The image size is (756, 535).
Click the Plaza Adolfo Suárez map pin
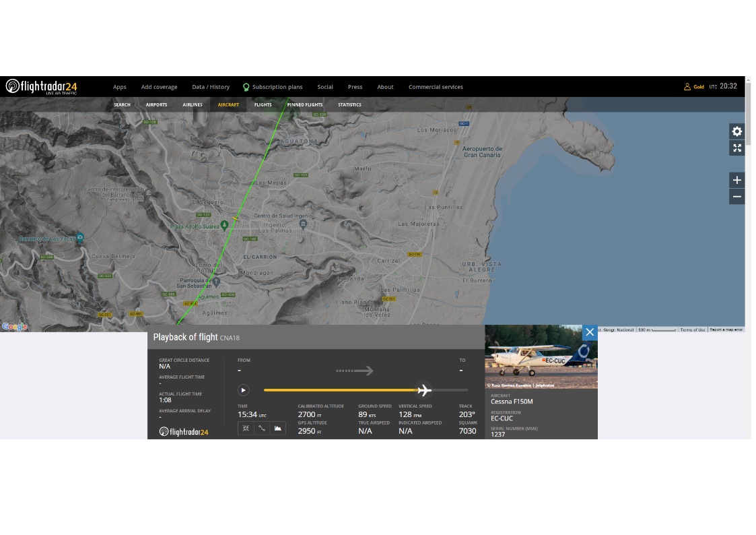224,225
